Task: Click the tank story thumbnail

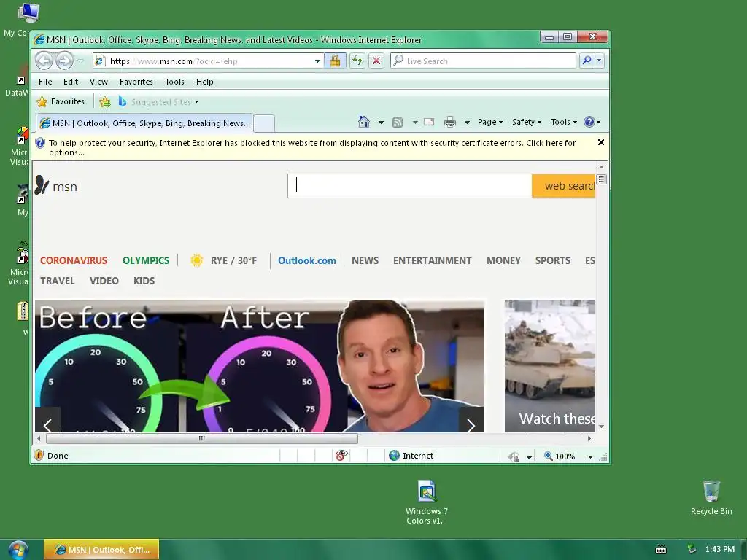Action: point(550,366)
